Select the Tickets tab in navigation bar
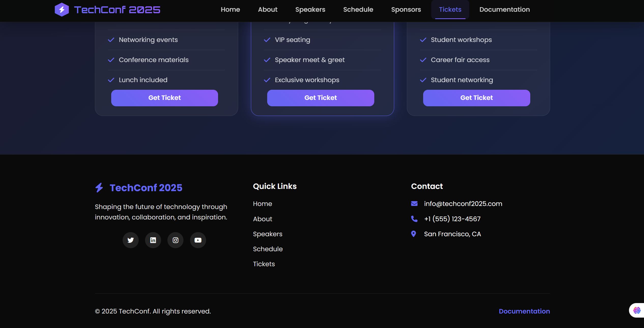 (x=450, y=10)
